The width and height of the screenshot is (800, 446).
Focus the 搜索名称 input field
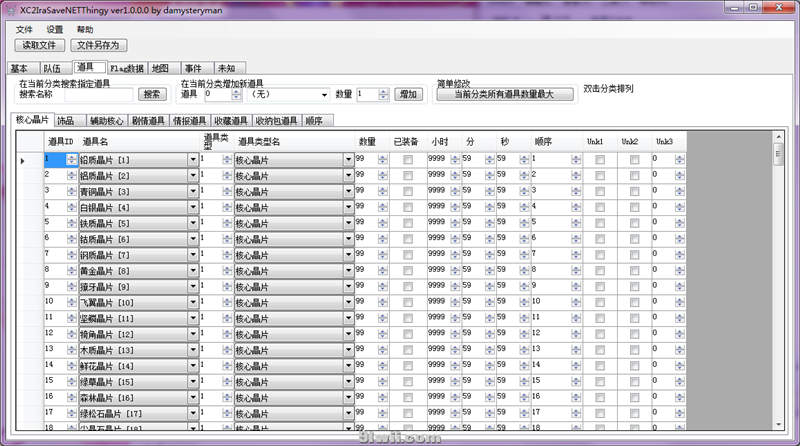(98, 94)
